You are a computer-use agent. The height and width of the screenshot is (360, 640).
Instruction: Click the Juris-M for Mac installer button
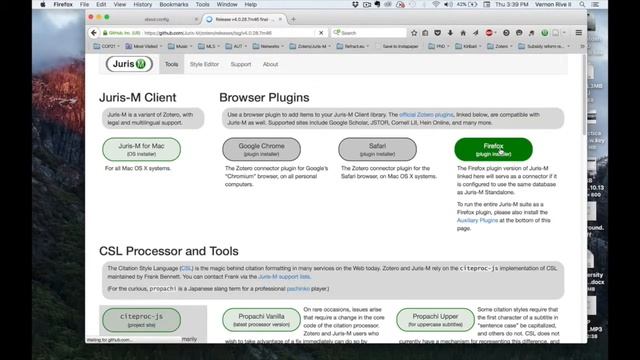coord(141,149)
